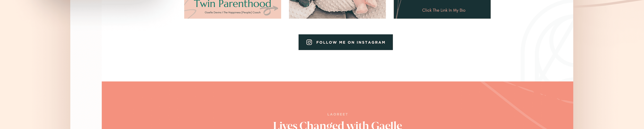Open the baby feet photo post
The height and width of the screenshot is (129, 644).
pyautogui.click(x=337, y=9)
